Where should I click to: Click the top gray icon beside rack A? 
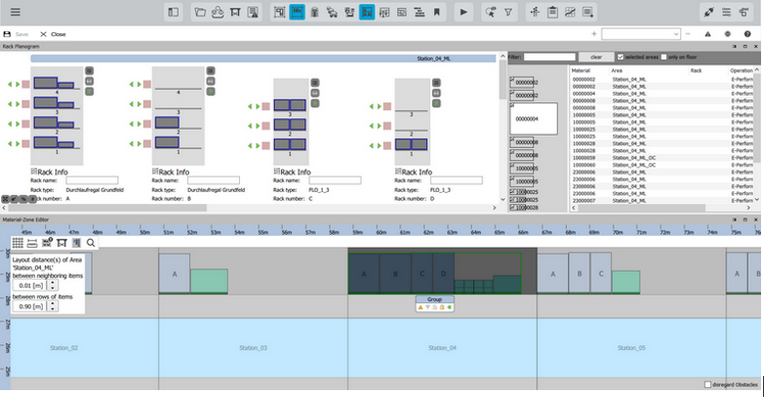click(89, 71)
